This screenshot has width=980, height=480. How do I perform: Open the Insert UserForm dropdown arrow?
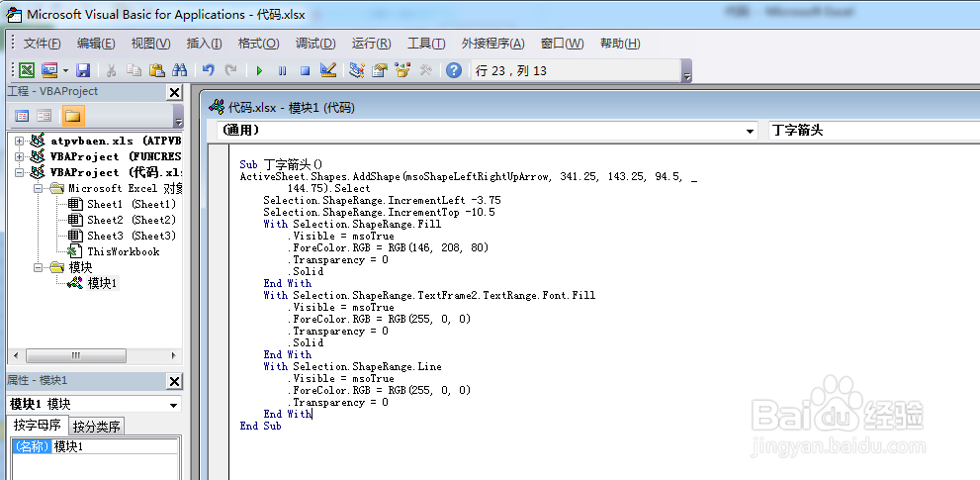(x=65, y=70)
